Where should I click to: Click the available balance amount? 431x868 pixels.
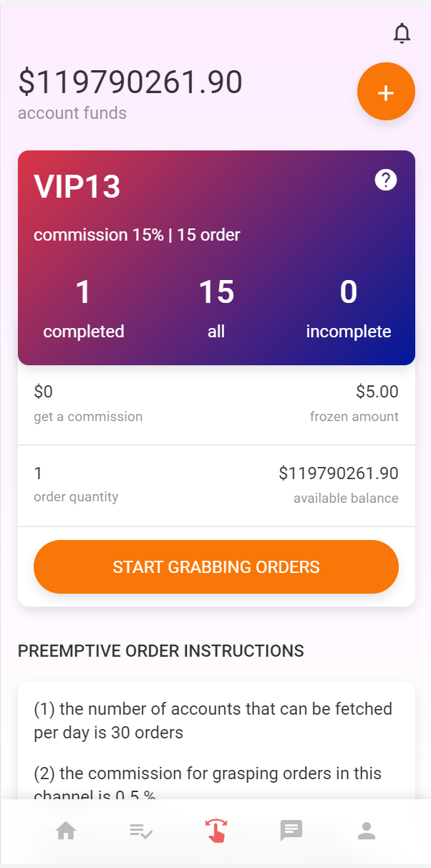click(x=338, y=473)
